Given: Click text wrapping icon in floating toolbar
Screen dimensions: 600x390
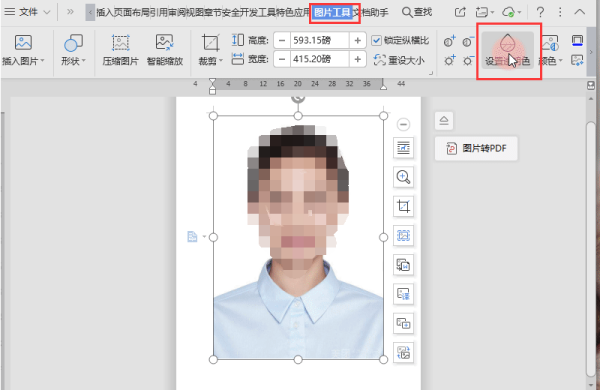Looking at the screenshot, I should [x=403, y=147].
